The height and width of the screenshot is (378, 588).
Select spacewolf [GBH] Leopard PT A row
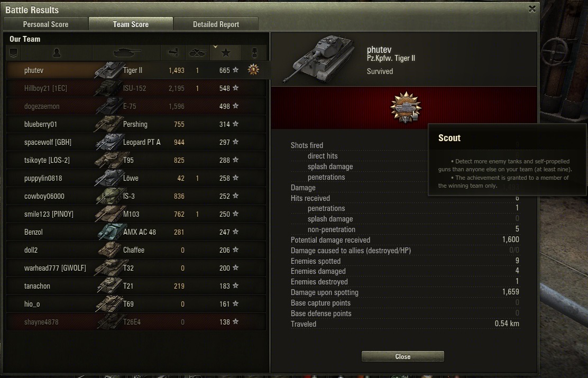tap(136, 142)
